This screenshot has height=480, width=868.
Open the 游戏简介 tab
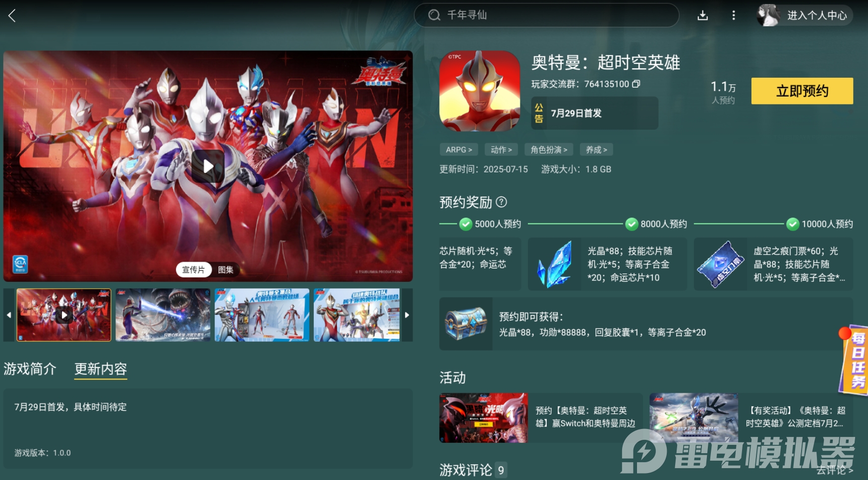pyautogui.click(x=30, y=369)
